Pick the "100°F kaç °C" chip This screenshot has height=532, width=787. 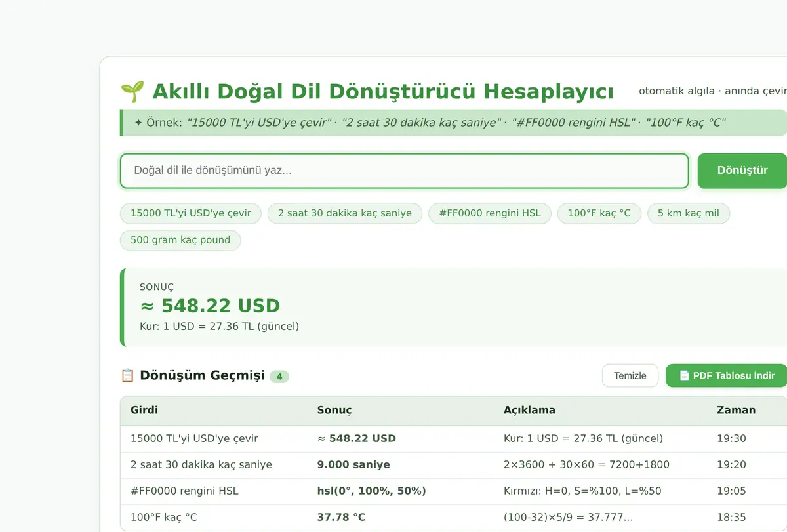pos(599,213)
